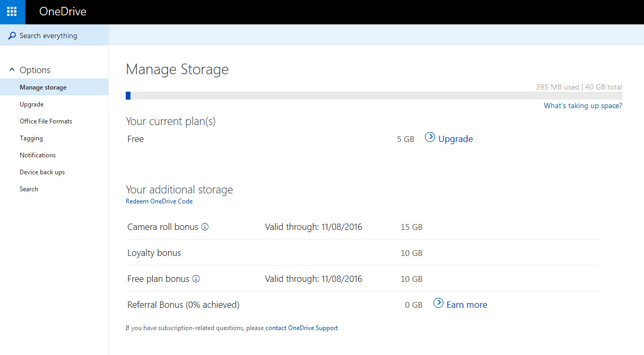Viewport: 644px width, 355px height.
Task: Click Your current plan(s) heading
Action: 171,121
